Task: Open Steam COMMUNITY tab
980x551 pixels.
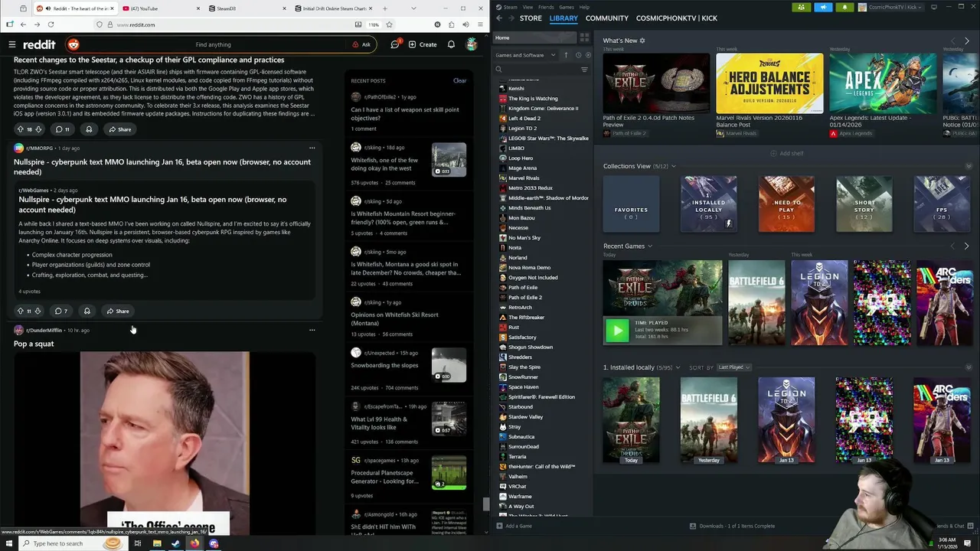Action: pos(607,18)
